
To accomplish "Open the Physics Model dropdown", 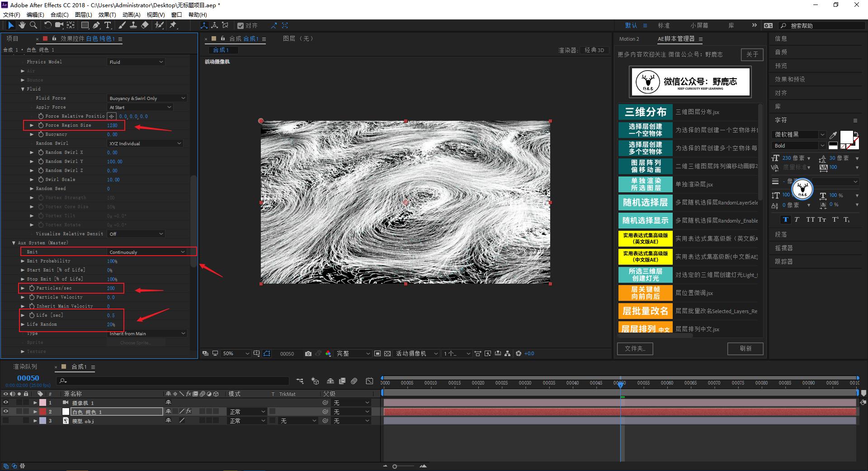I will click(x=136, y=62).
